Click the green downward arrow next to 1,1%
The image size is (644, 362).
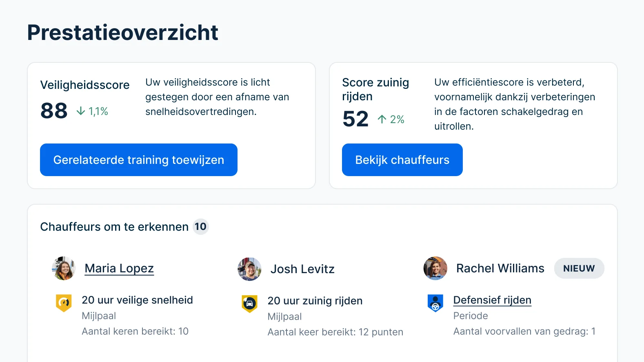tap(80, 110)
